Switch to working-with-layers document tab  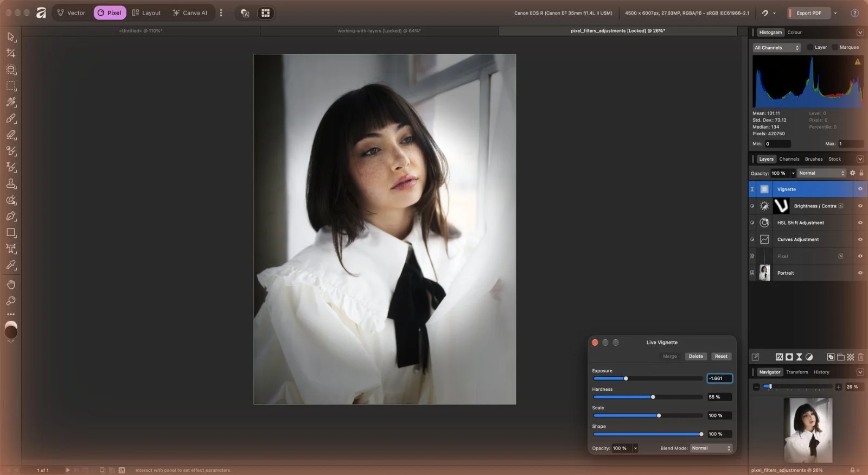(379, 31)
